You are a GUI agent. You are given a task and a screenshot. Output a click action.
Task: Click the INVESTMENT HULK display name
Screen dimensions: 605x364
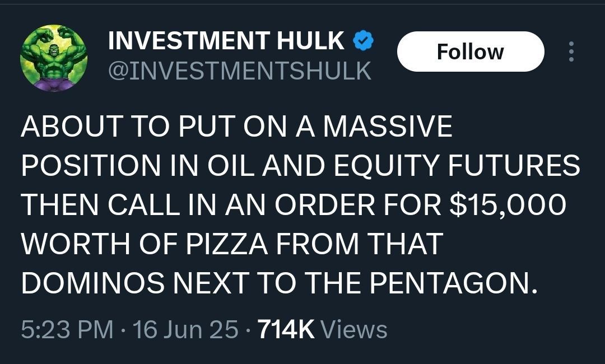226,40
